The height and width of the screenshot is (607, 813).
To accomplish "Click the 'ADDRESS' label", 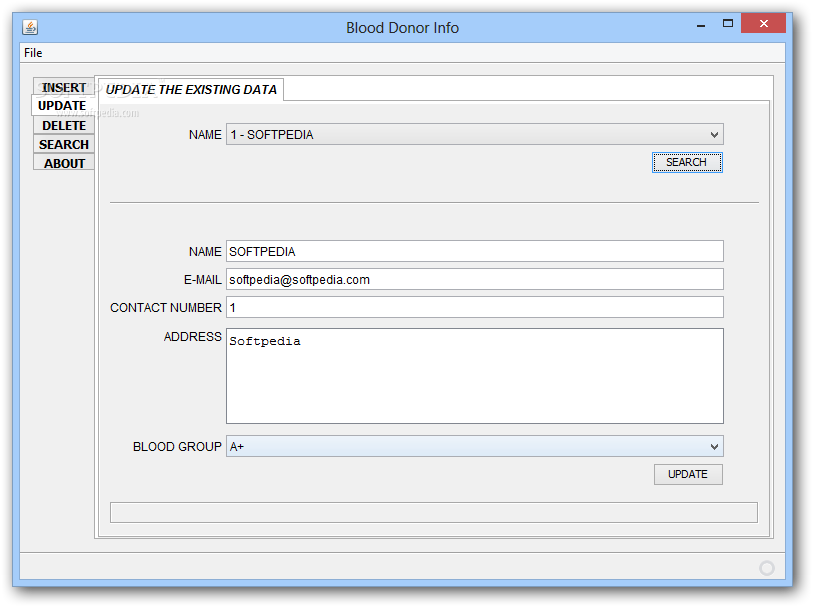I will click(x=193, y=337).
